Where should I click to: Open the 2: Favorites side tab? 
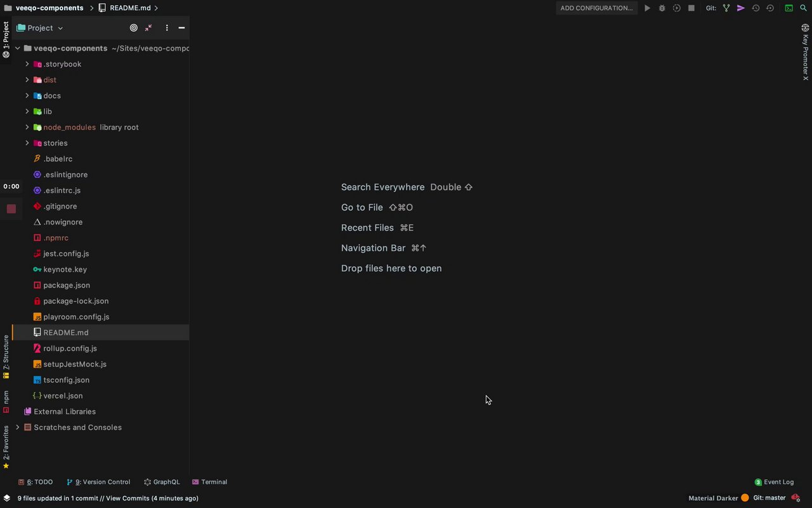tap(6, 447)
